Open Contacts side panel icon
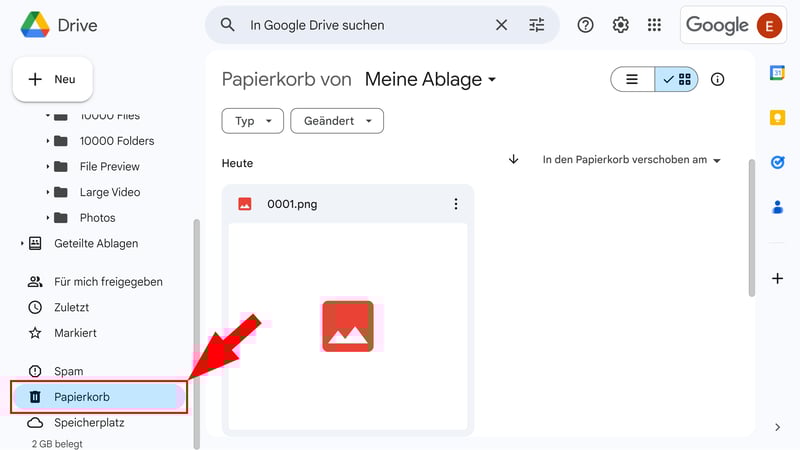Viewport: 800px width, 450px height. [777, 207]
